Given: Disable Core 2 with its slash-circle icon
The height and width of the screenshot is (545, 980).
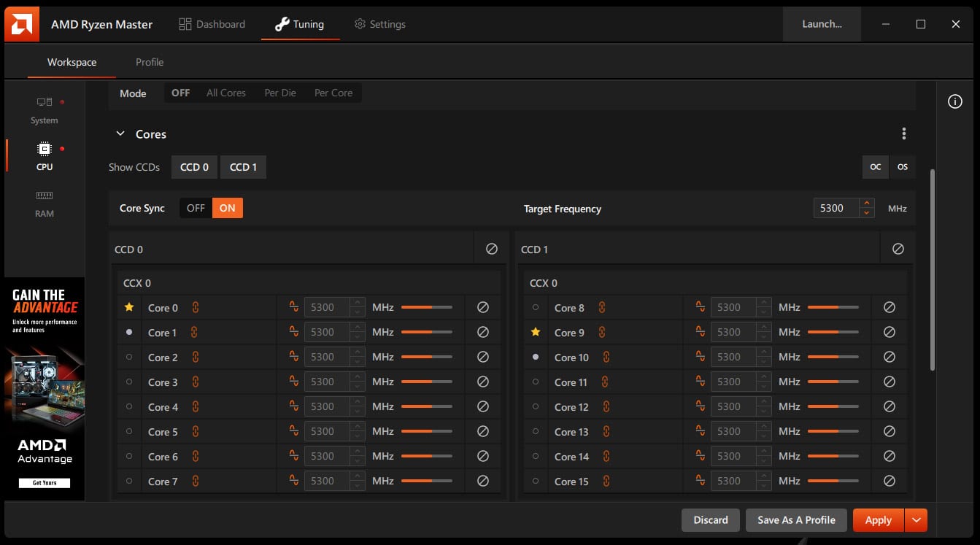Looking at the screenshot, I should coord(482,357).
